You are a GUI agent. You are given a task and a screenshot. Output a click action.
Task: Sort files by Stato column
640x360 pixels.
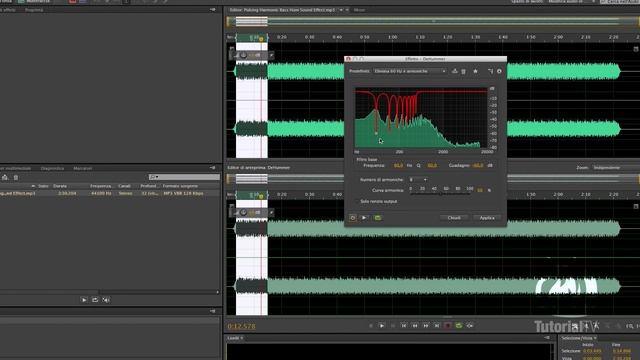[43, 186]
